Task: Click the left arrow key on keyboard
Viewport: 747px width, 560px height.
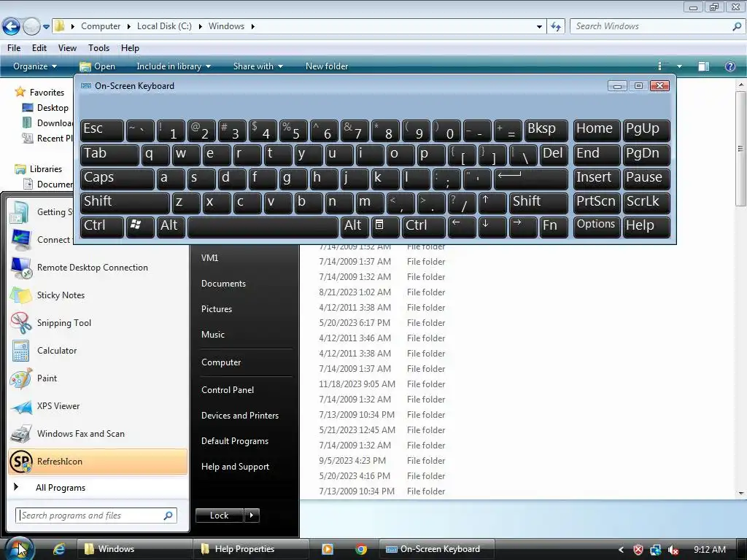Action: click(461, 227)
